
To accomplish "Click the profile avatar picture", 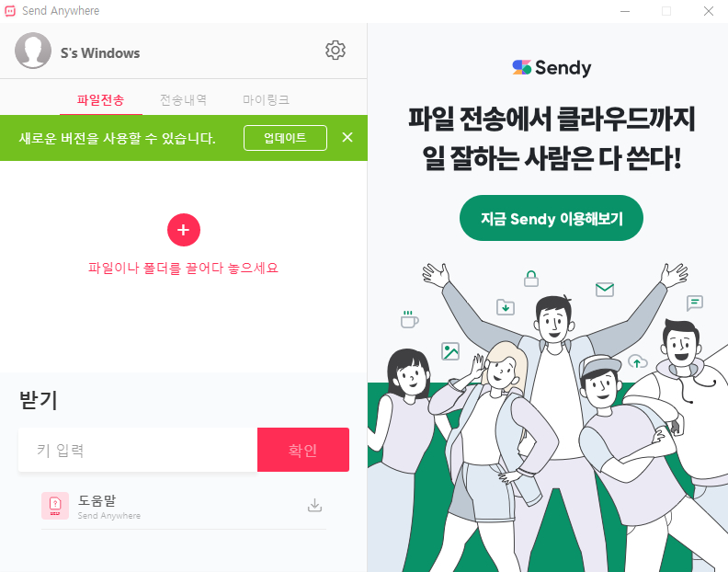I will pos(33,51).
